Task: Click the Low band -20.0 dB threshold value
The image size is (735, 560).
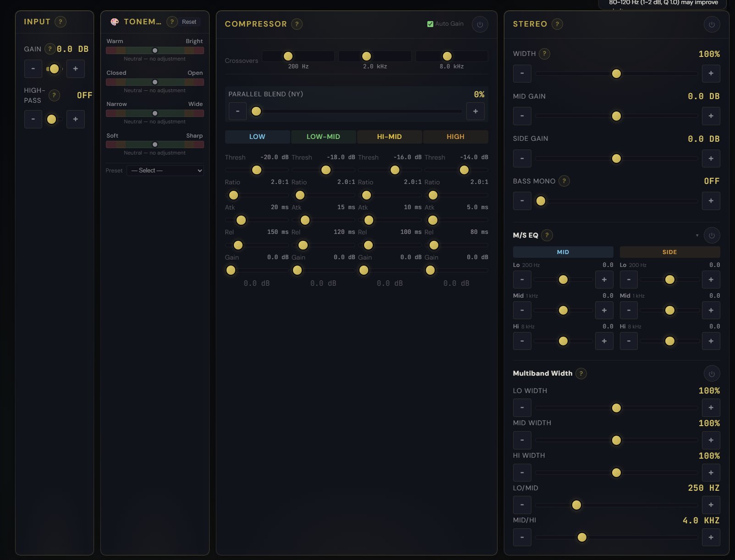Action: pyautogui.click(x=274, y=157)
